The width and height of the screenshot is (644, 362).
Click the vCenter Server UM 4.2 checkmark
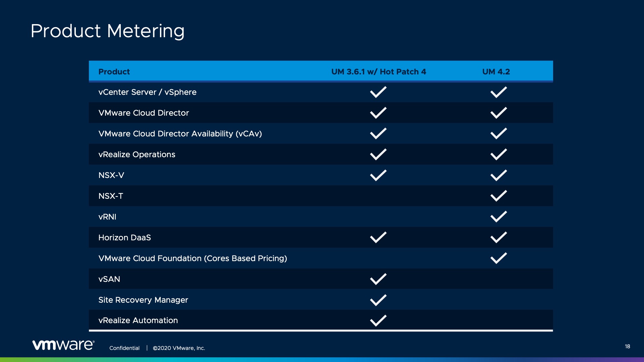(x=498, y=92)
